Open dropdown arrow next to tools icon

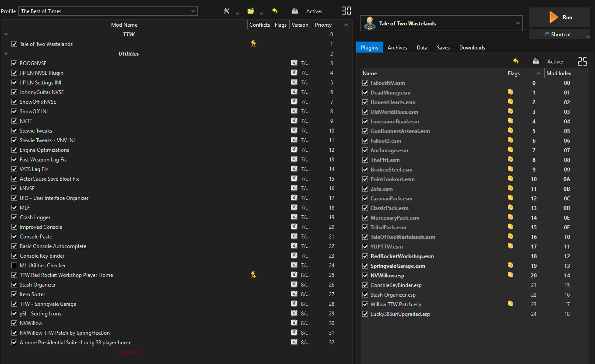coord(237,14)
